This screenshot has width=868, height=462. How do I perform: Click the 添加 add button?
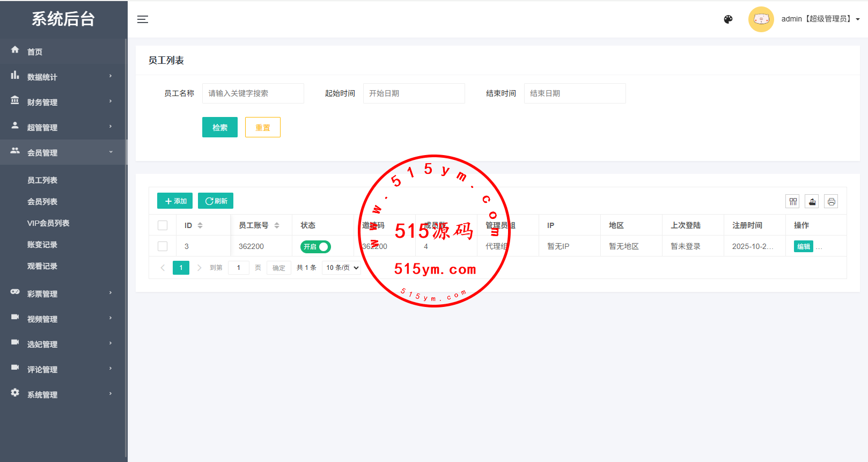pyautogui.click(x=175, y=201)
